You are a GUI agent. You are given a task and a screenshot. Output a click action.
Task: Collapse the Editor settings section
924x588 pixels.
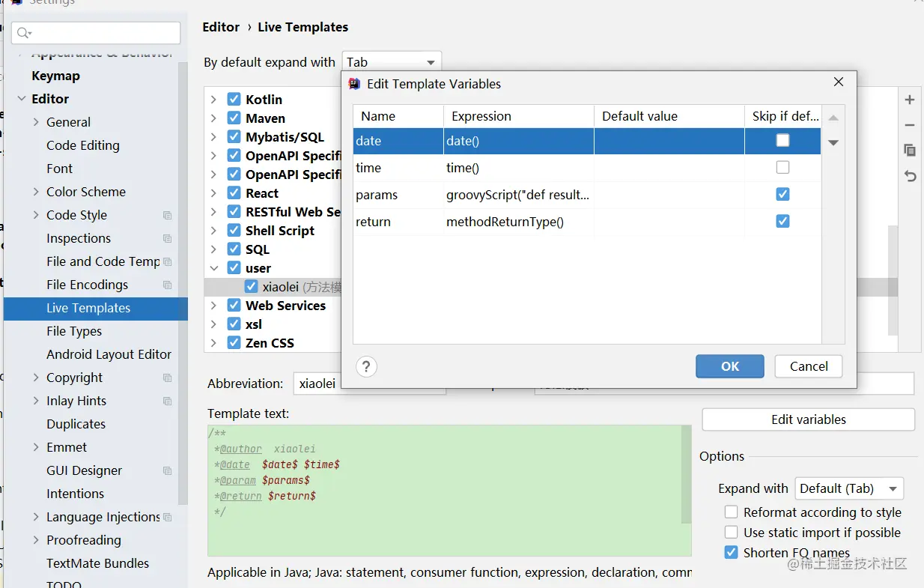click(21, 99)
